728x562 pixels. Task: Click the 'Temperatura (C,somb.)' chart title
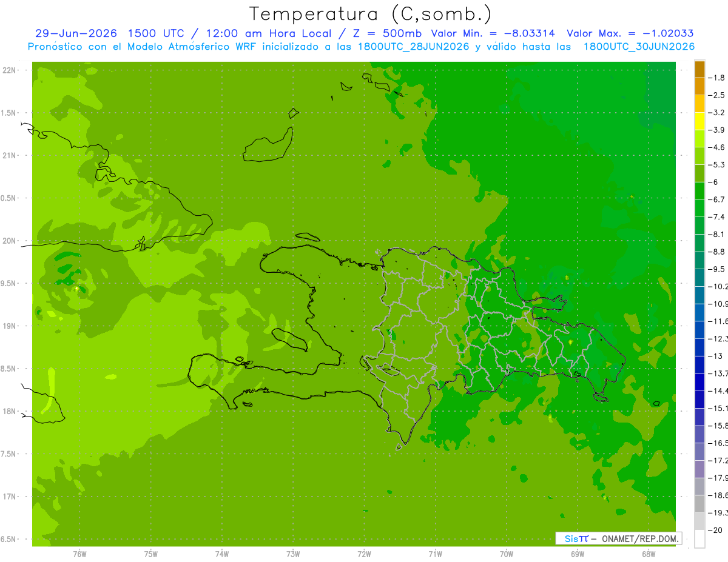(371, 14)
